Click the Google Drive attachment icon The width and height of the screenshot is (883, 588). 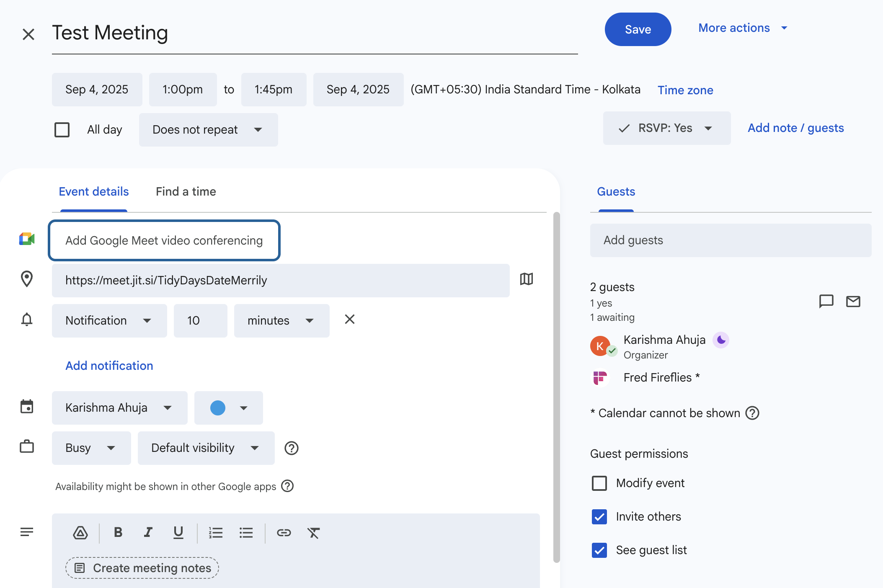coord(80,532)
